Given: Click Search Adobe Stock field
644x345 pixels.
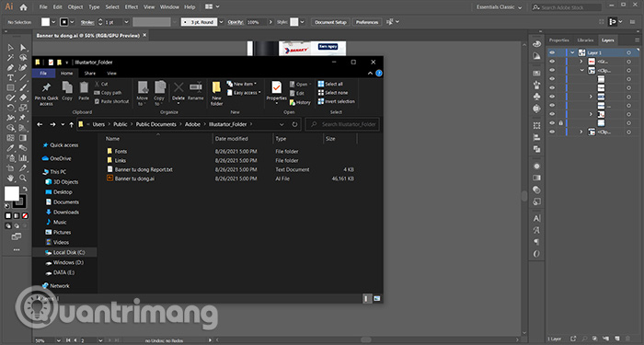Looking at the screenshot, I should point(566,7).
